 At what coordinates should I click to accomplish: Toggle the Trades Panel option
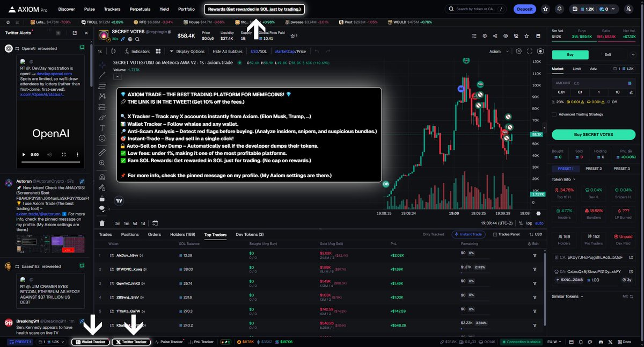[x=506, y=234]
